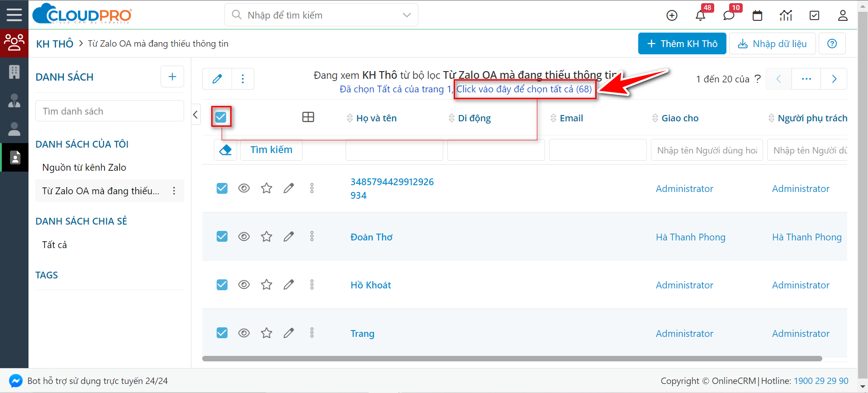This screenshot has width=868, height=393.
Task: Focus the global Nhập để tìm kiếm field
Action: pos(321,15)
